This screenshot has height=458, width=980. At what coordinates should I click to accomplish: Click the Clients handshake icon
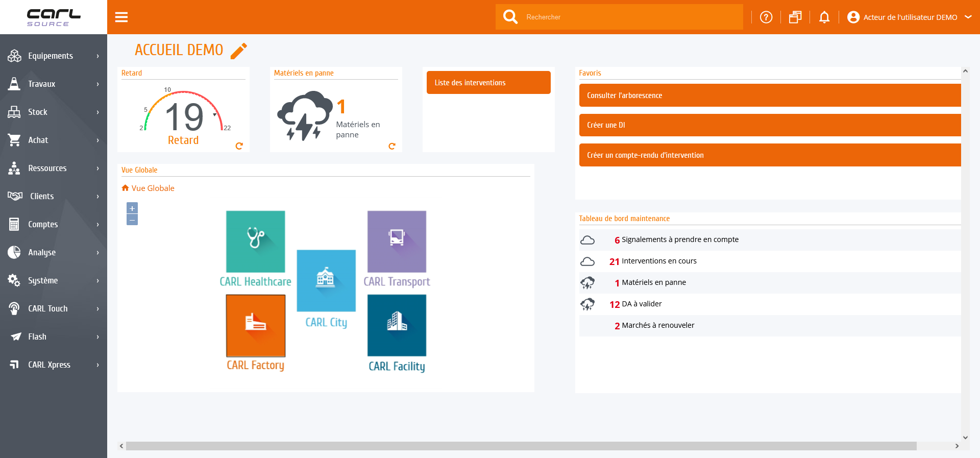(15, 196)
